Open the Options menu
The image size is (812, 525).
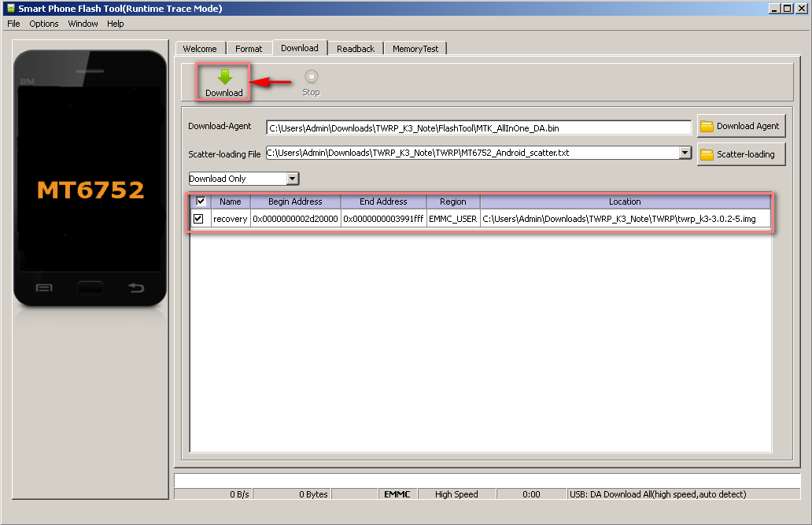pyautogui.click(x=44, y=24)
